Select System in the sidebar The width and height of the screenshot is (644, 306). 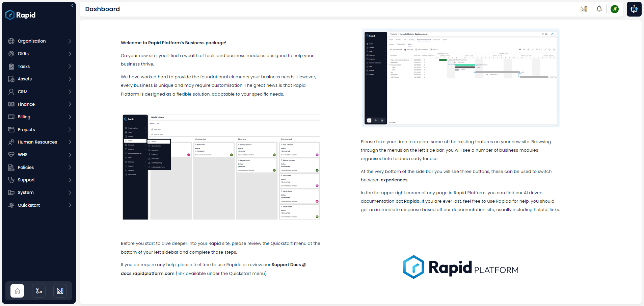pyautogui.click(x=39, y=193)
